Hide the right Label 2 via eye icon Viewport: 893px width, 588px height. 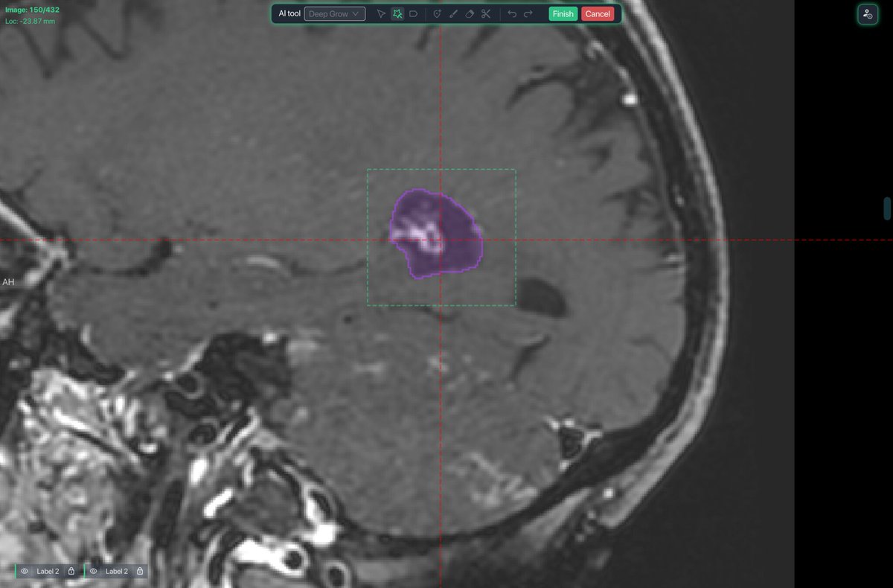pos(94,572)
